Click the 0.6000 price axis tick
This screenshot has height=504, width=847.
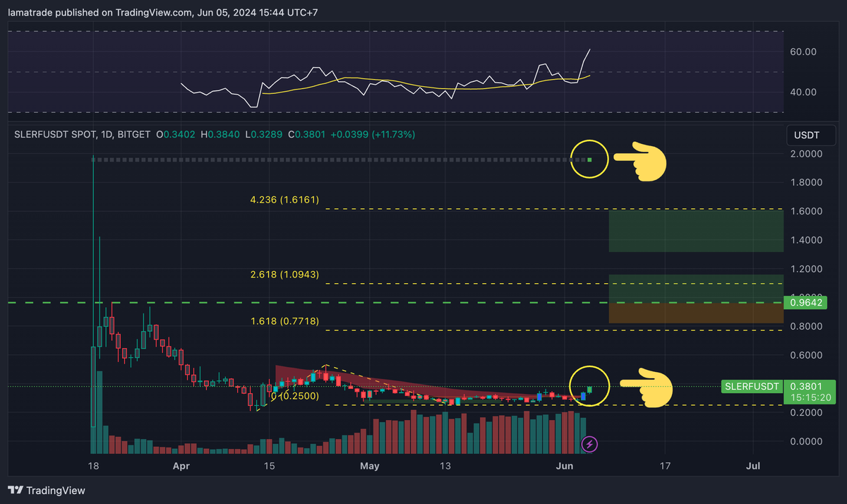click(x=806, y=355)
